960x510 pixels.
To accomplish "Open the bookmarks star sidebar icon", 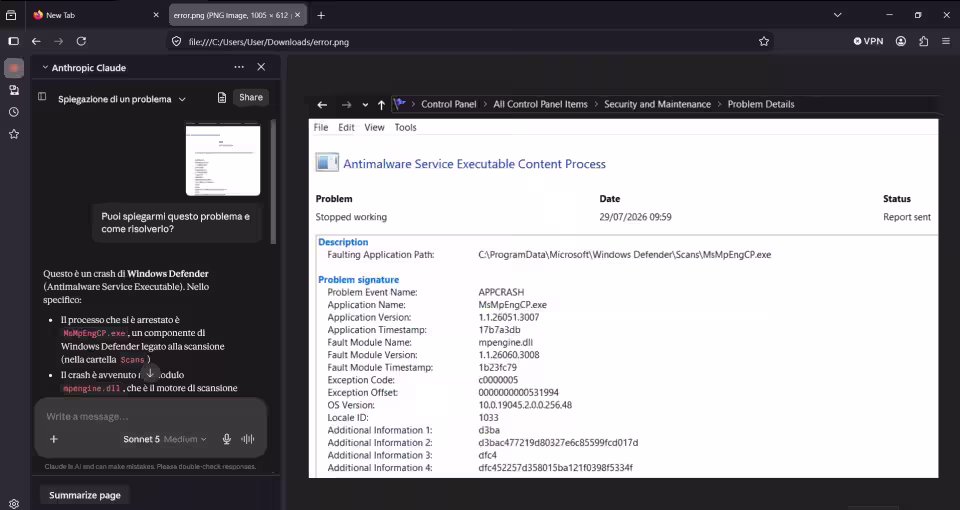I will [x=13, y=135].
